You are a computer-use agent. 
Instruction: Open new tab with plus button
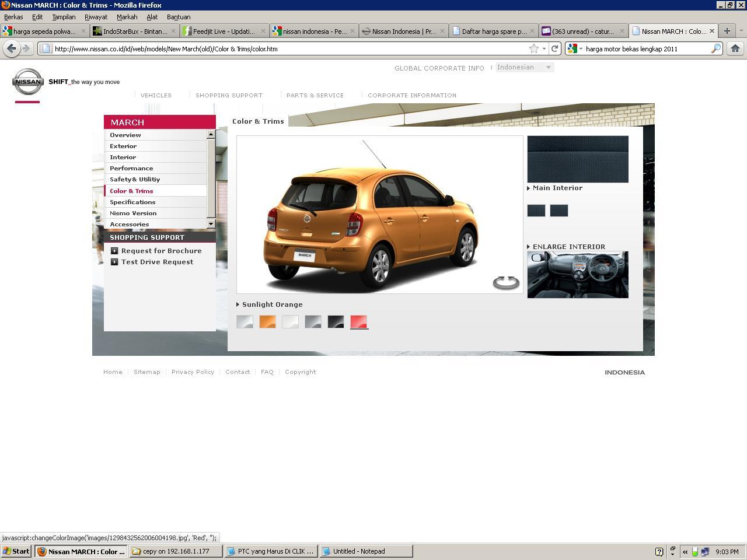pos(727,31)
